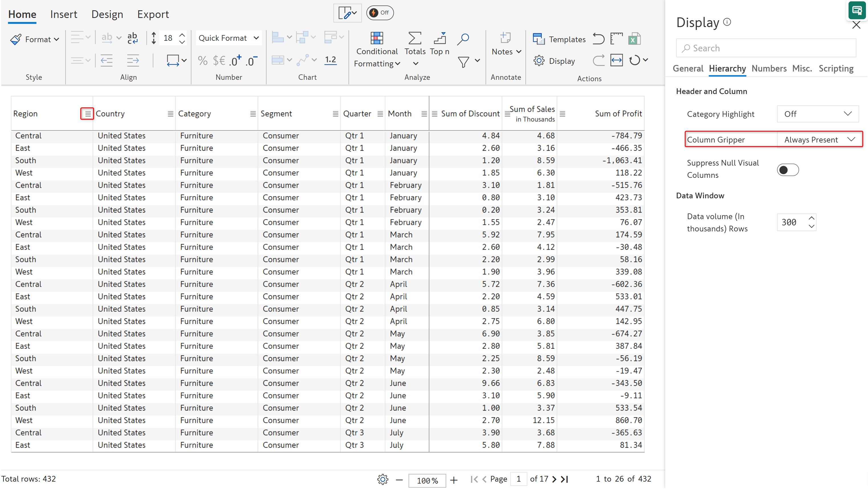
Task: Toggle Suppress Null Visual Columns switch
Action: (x=787, y=170)
